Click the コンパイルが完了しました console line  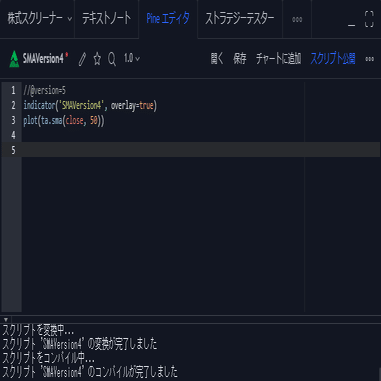(90, 372)
